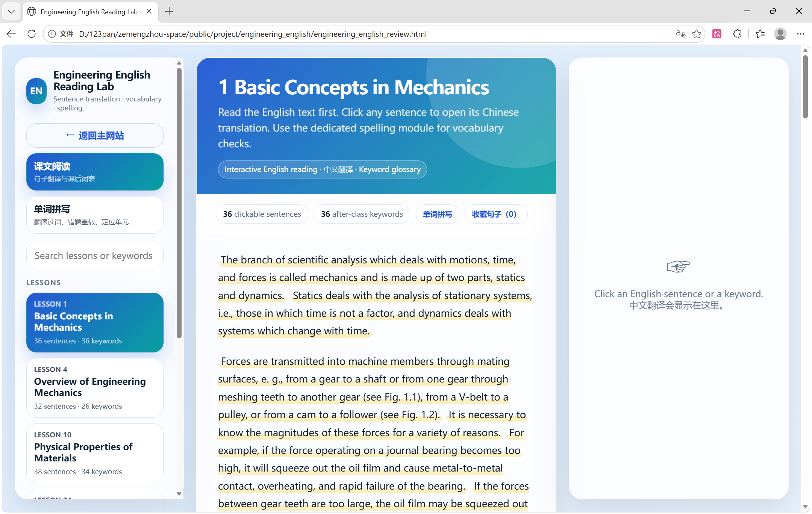The width and height of the screenshot is (812, 514).
Task: Open the 单词拼写 sidebar section
Action: tap(95, 215)
